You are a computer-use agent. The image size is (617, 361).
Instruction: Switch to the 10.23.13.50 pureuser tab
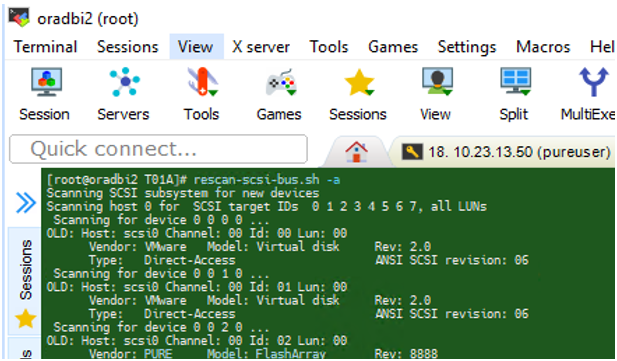click(x=507, y=152)
